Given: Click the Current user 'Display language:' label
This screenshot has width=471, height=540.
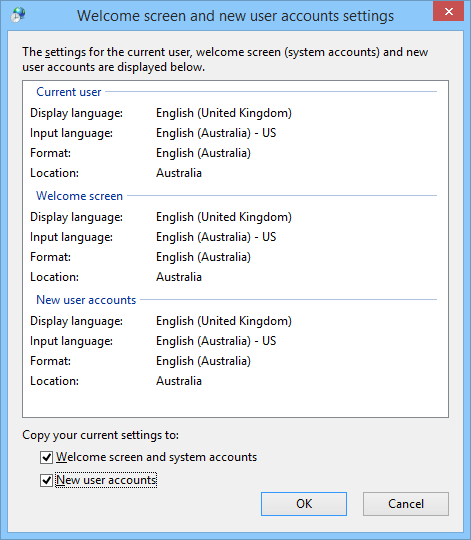Looking at the screenshot, I should pos(76,113).
